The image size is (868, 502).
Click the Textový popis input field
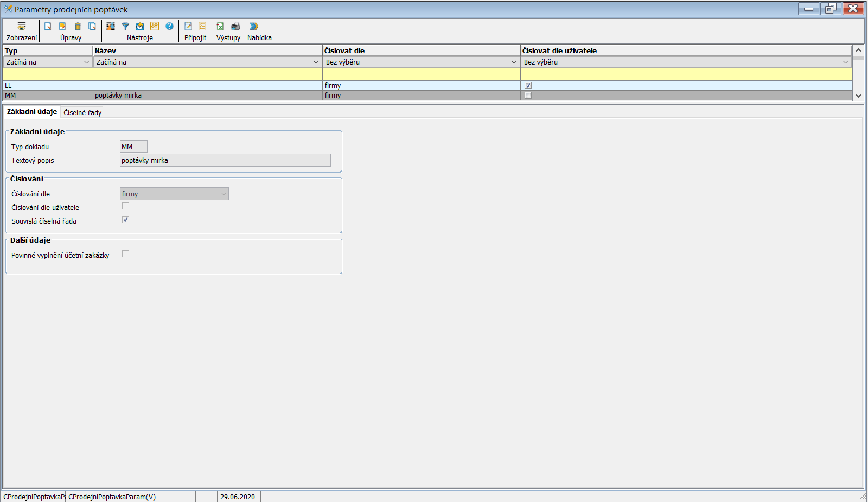pos(225,160)
